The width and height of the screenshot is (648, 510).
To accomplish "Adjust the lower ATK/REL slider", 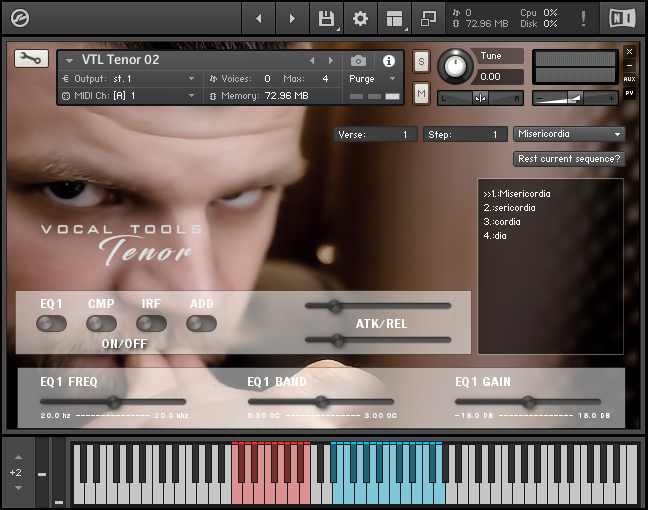I will point(338,340).
